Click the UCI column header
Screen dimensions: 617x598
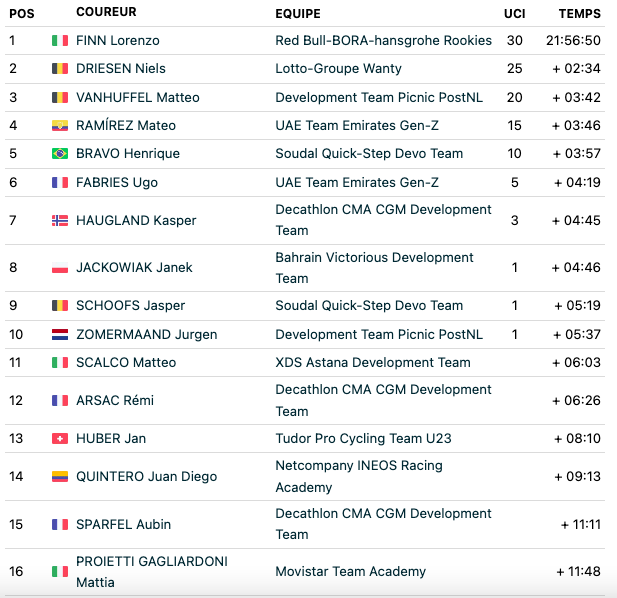(514, 14)
